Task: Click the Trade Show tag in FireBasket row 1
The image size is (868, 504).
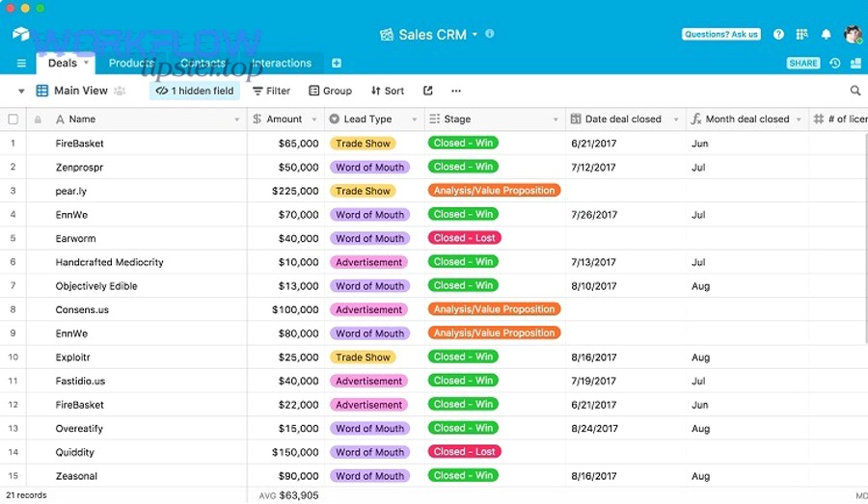Action: click(x=363, y=144)
